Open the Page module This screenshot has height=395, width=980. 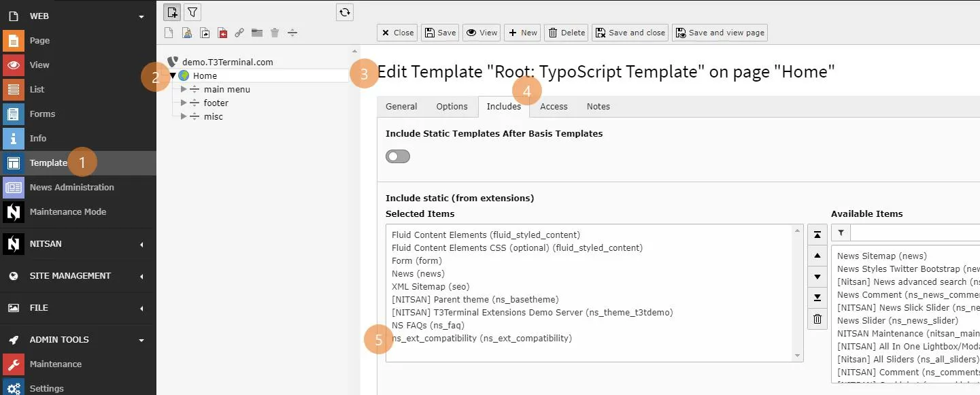(78, 40)
